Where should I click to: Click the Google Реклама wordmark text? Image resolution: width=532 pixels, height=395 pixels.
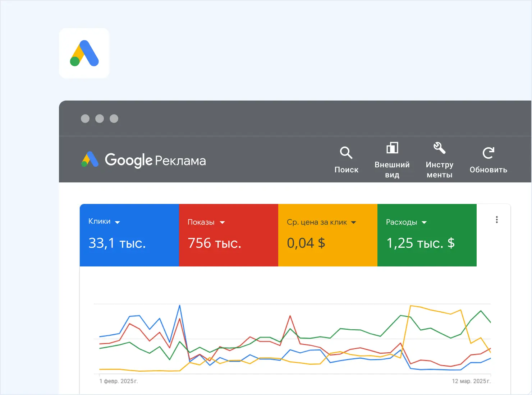click(155, 160)
